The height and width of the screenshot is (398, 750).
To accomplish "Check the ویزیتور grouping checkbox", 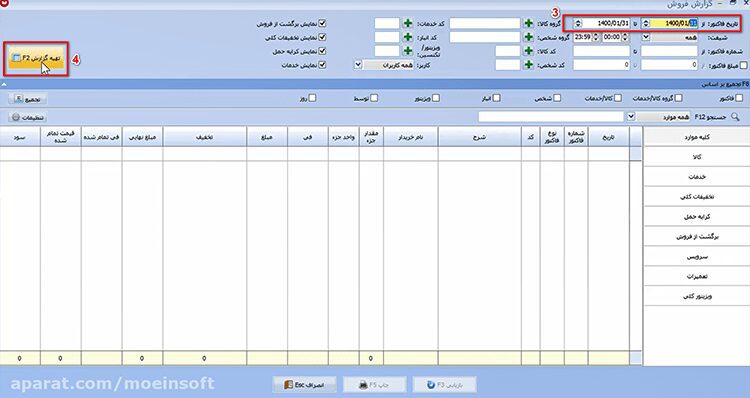I will (435, 98).
